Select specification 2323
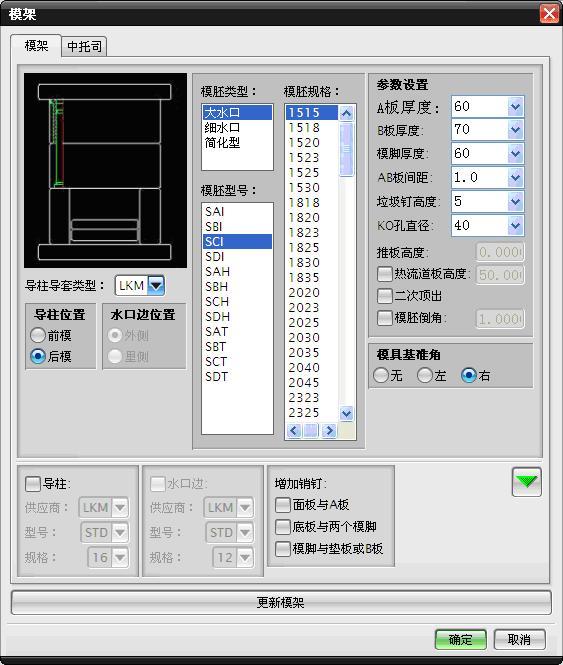This screenshot has height=665, width=563. [312, 397]
